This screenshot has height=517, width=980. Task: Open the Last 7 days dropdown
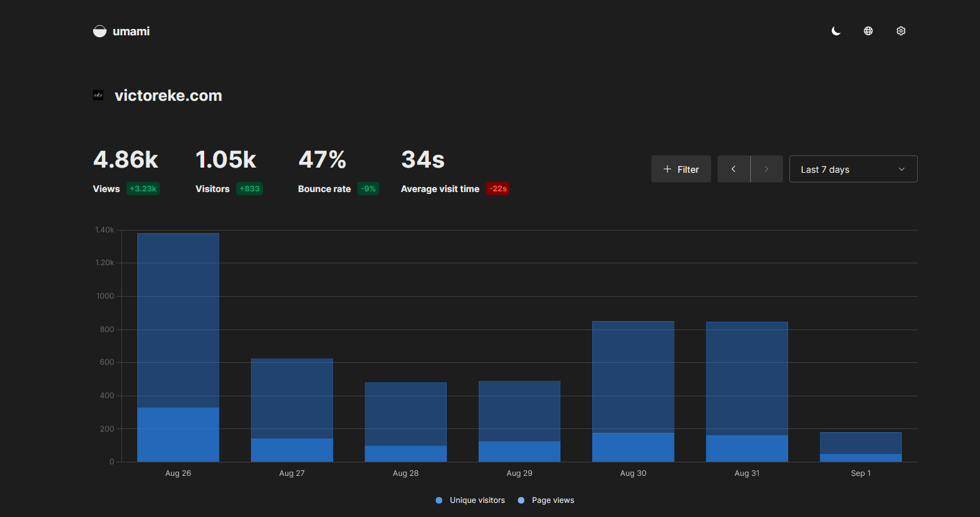pos(853,168)
